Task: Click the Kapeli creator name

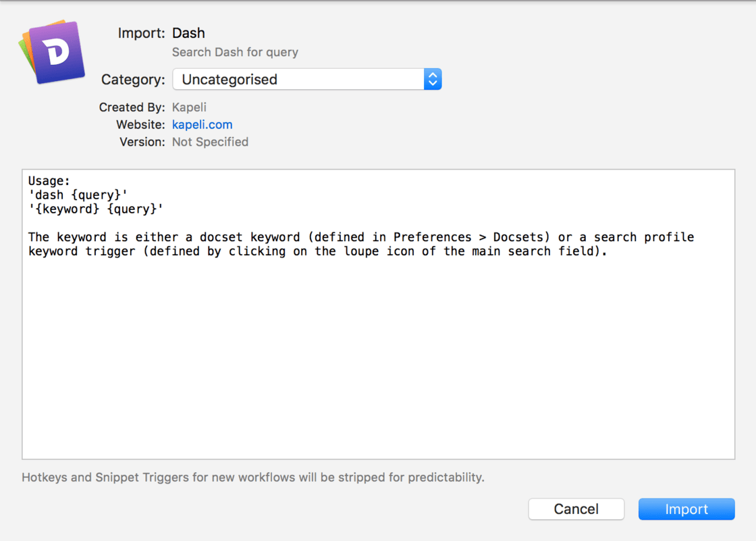Action: 189,107
